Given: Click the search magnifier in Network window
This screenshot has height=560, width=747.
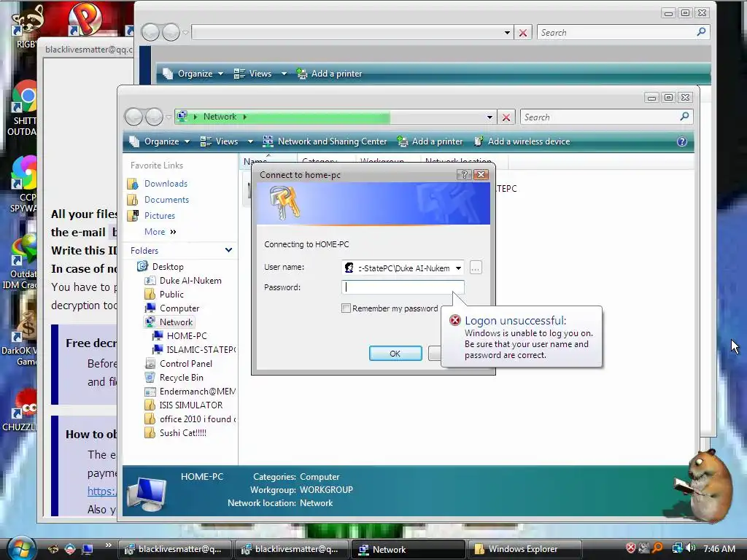Looking at the screenshot, I should coord(684,116).
